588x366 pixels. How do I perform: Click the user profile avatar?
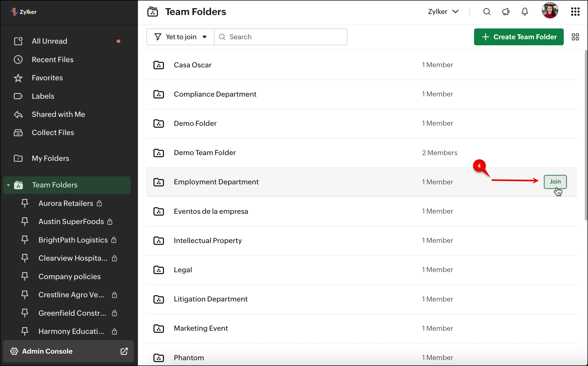pos(550,11)
